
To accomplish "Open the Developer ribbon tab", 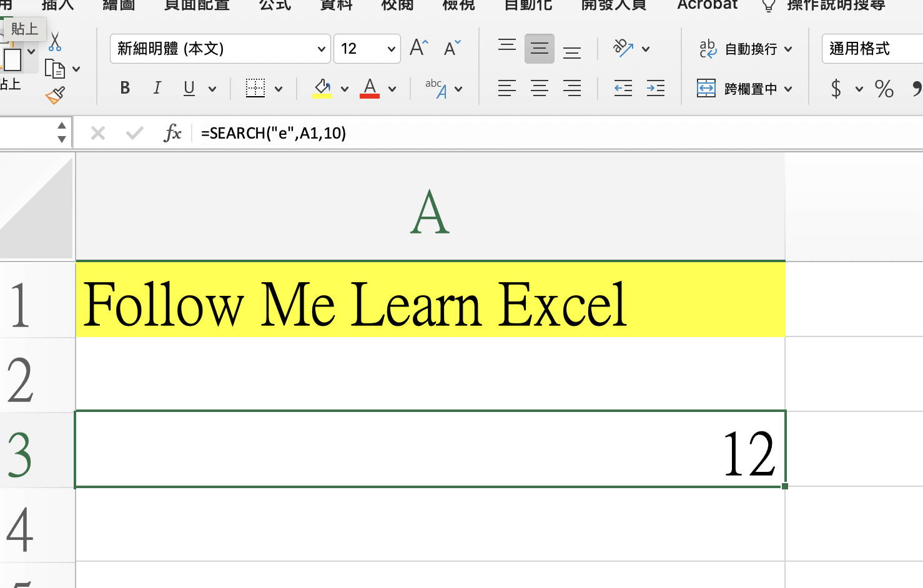I will [614, 5].
